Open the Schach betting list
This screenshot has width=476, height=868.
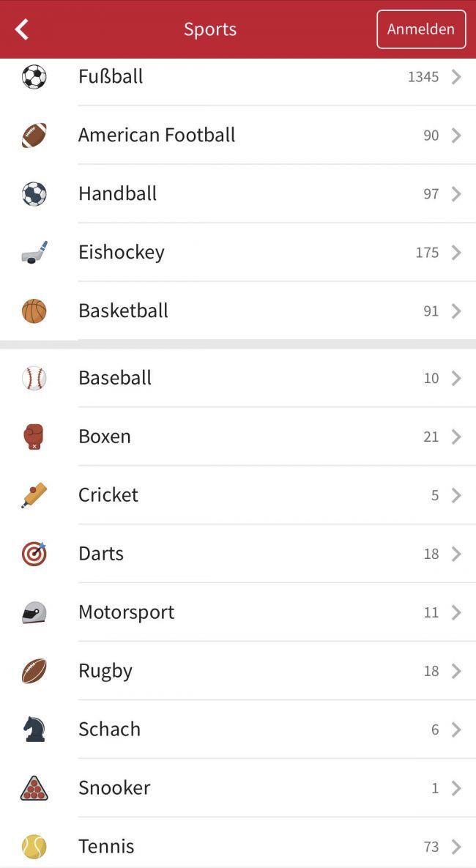pos(110,730)
